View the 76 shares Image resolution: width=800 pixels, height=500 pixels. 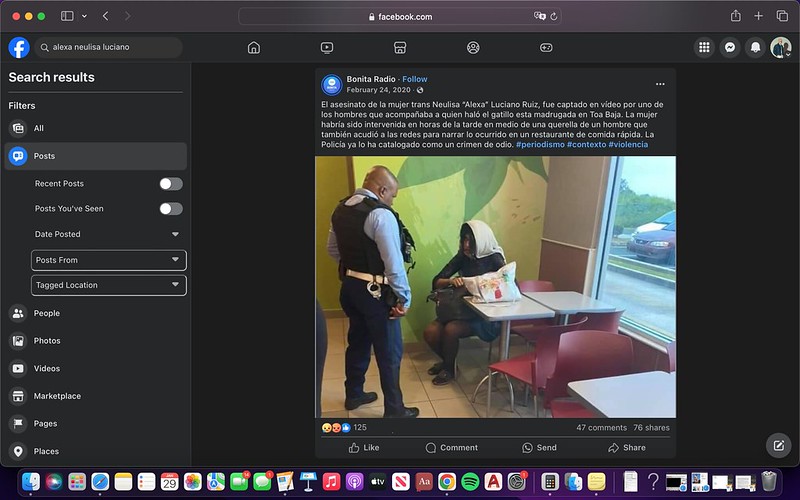(x=652, y=428)
